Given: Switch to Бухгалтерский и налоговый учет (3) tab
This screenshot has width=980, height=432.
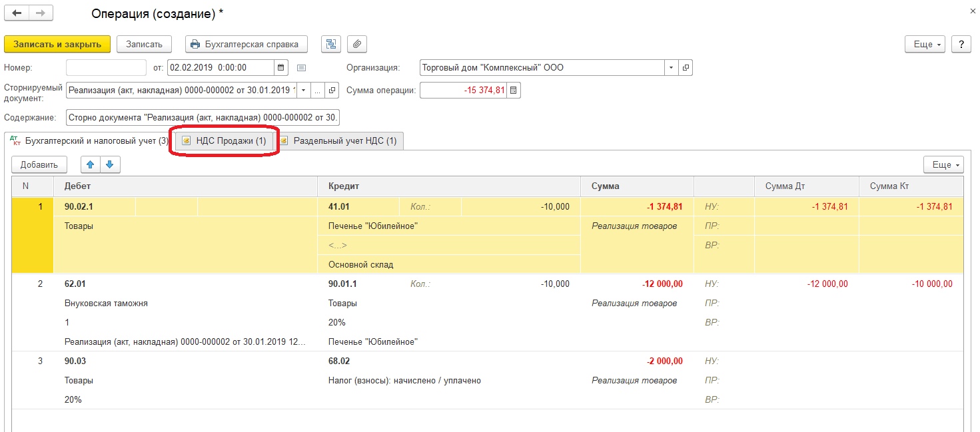Looking at the screenshot, I should [x=89, y=141].
